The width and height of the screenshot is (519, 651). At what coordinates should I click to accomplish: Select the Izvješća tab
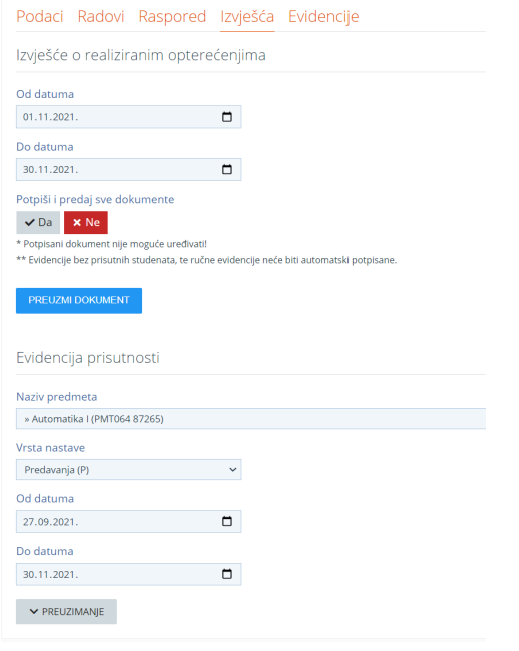[x=247, y=17]
